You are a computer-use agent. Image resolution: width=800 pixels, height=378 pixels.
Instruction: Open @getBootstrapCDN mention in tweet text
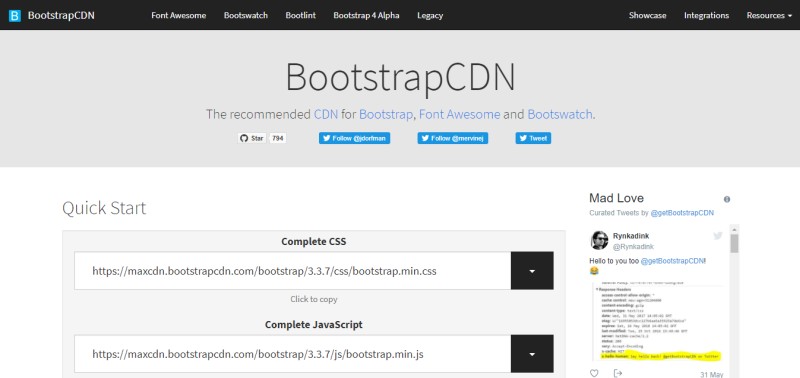click(x=672, y=261)
